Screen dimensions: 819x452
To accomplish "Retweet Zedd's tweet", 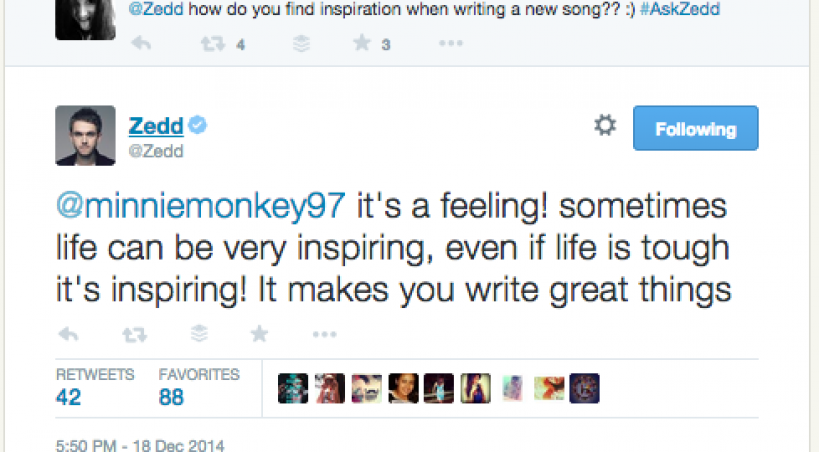I will [x=131, y=334].
